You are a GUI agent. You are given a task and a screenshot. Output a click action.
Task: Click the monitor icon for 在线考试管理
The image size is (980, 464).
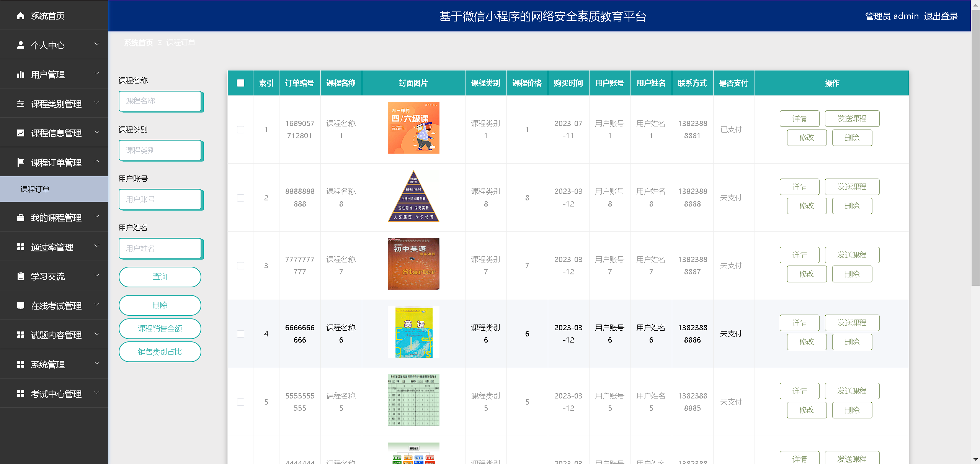[x=21, y=306]
